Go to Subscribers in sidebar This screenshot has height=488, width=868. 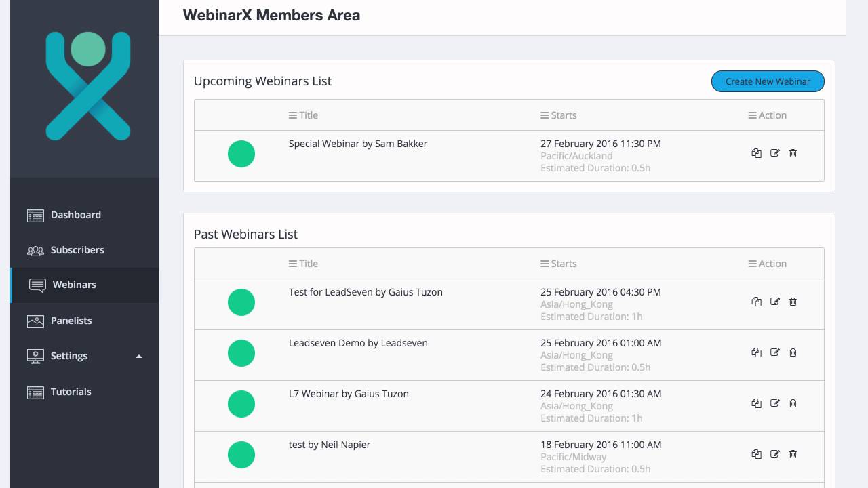pos(77,250)
